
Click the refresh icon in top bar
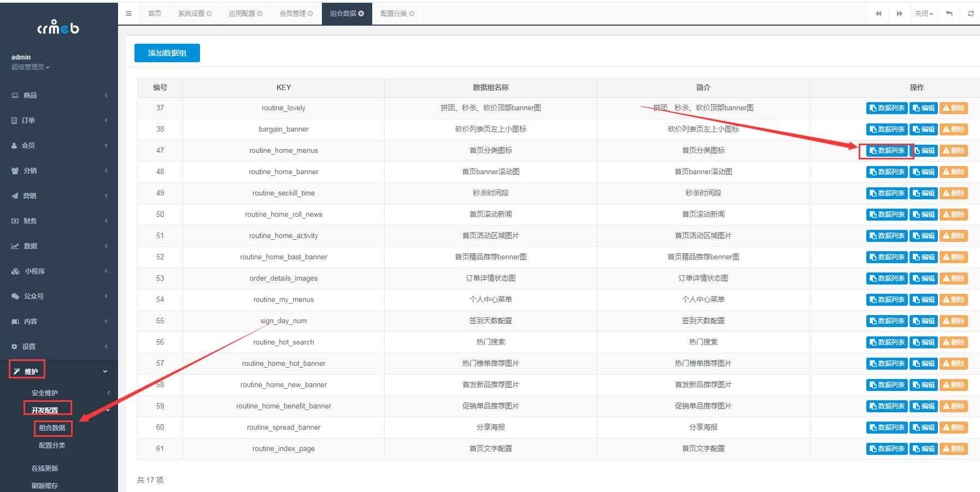pos(971,14)
